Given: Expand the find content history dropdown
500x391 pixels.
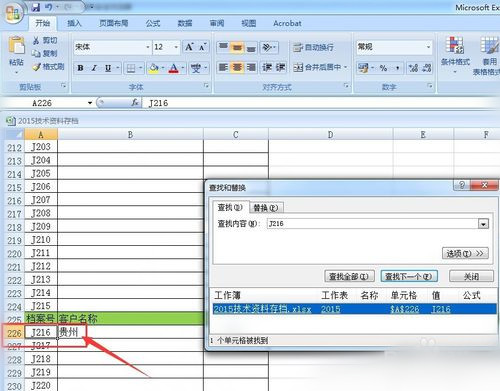Looking at the screenshot, I should 483,224.
